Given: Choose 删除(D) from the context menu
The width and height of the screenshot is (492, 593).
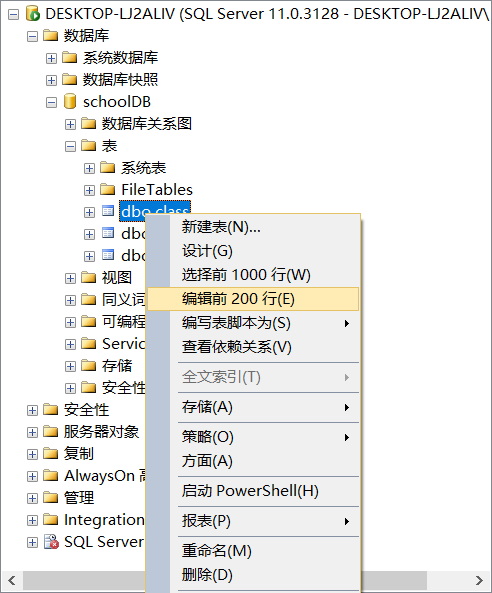Looking at the screenshot, I should pos(253,575).
